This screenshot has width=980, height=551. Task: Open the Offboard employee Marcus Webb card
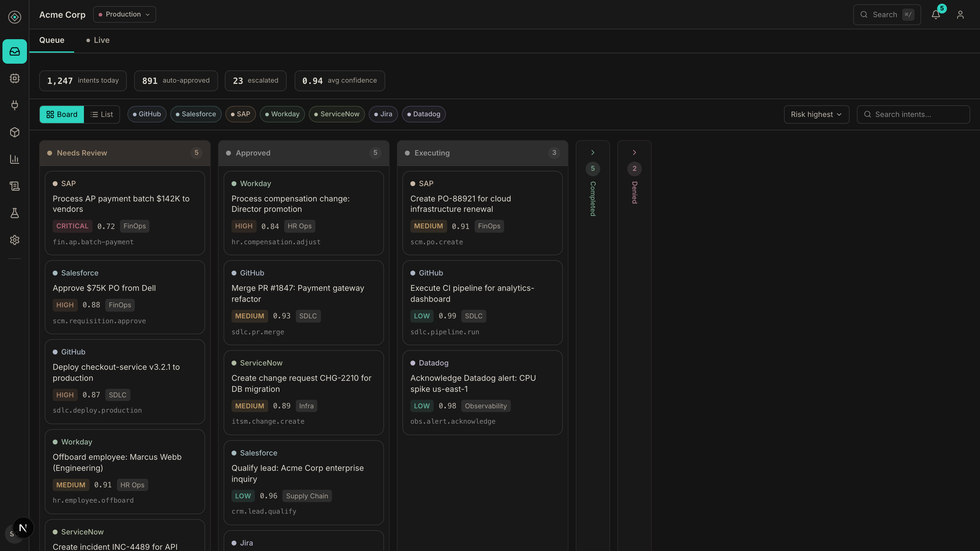pyautogui.click(x=125, y=471)
